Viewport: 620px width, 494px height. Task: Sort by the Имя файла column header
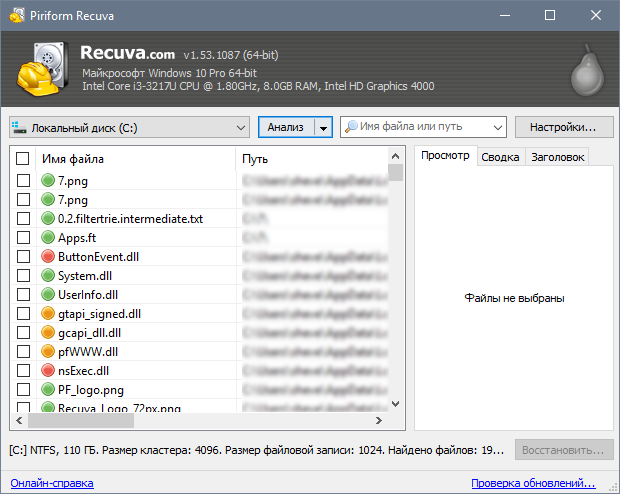pos(135,159)
